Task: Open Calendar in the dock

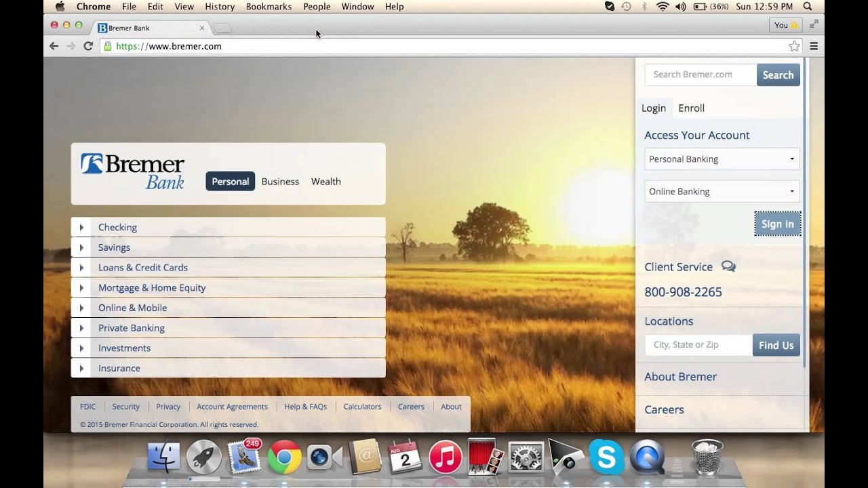Action: pyautogui.click(x=405, y=457)
